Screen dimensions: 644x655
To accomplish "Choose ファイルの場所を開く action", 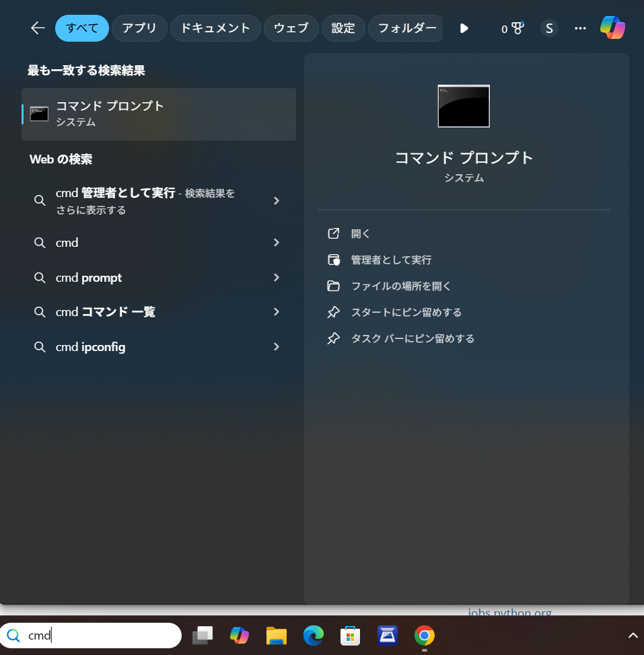I will tap(400, 286).
